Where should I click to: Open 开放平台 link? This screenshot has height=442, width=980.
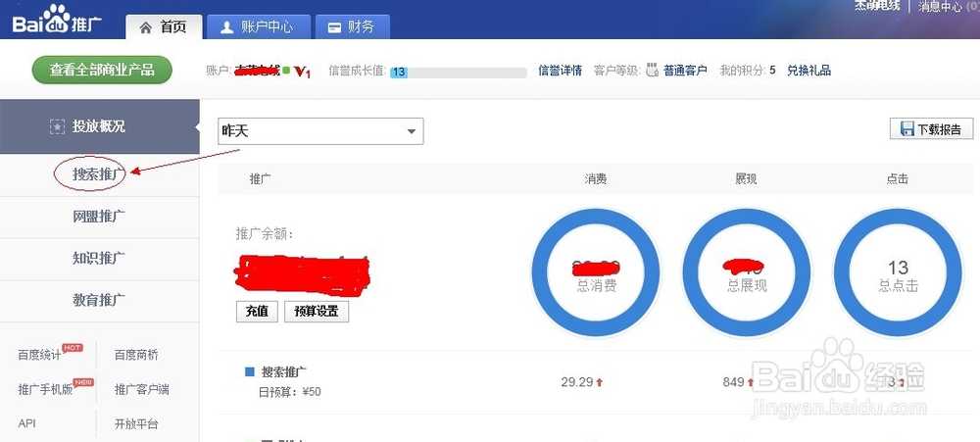[136, 424]
